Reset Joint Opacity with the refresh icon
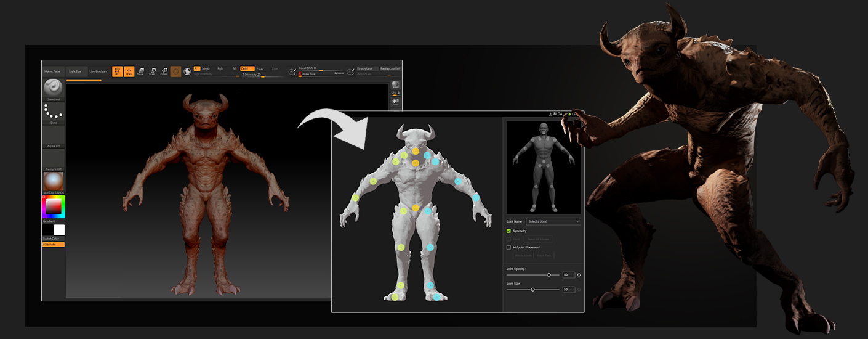 pos(579,275)
